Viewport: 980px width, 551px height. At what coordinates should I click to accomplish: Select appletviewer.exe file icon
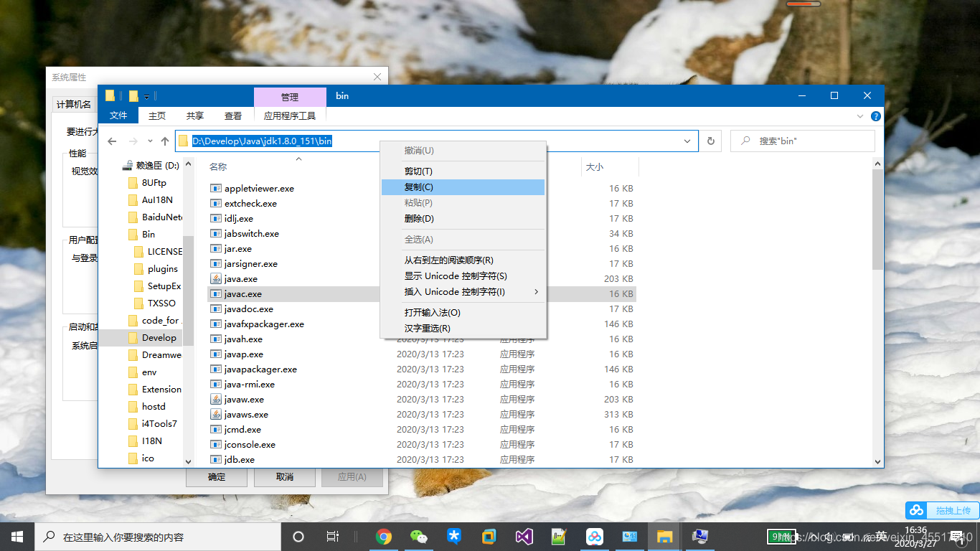(x=216, y=188)
